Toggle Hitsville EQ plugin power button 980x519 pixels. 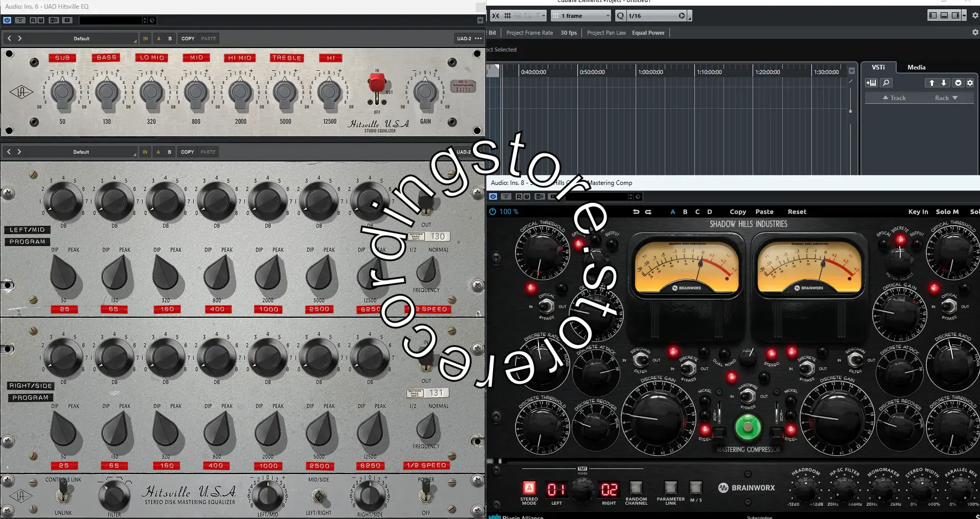(7, 20)
